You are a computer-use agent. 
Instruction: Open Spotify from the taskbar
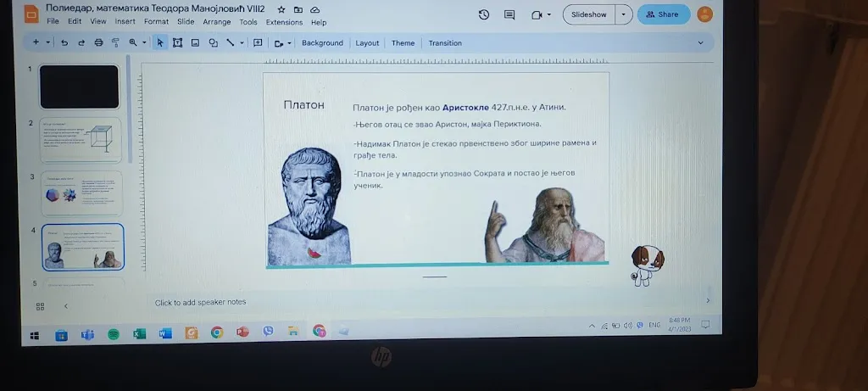[x=113, y=333]
